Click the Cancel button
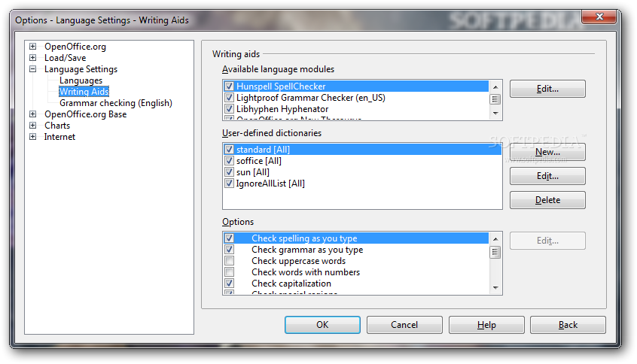This screenshot has width=637, height=364. [x=404, y=325]
